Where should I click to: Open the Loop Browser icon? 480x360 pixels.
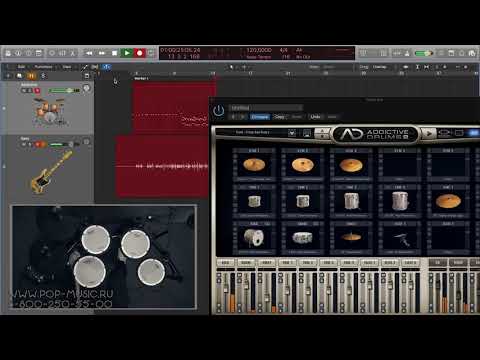tap(462, 53)
